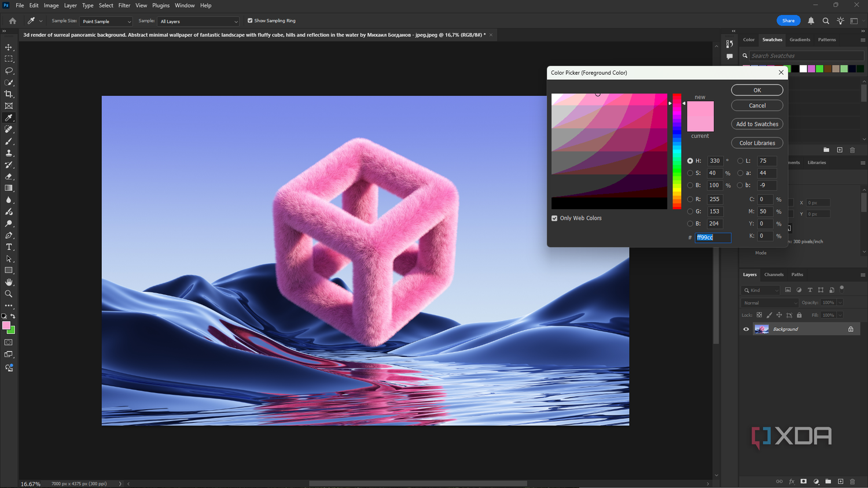Select the Zoom tool

point(9,294)
